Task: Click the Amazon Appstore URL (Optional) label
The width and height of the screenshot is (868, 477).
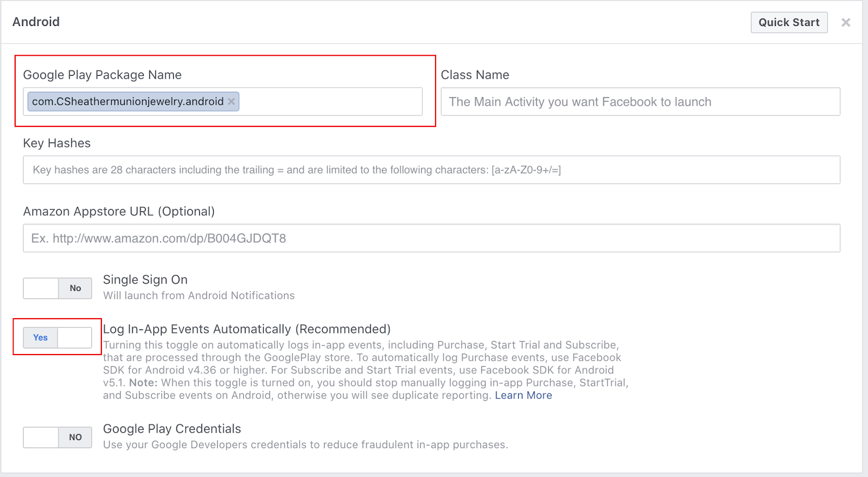Action: pyautogui.click(x=119, y=211)
